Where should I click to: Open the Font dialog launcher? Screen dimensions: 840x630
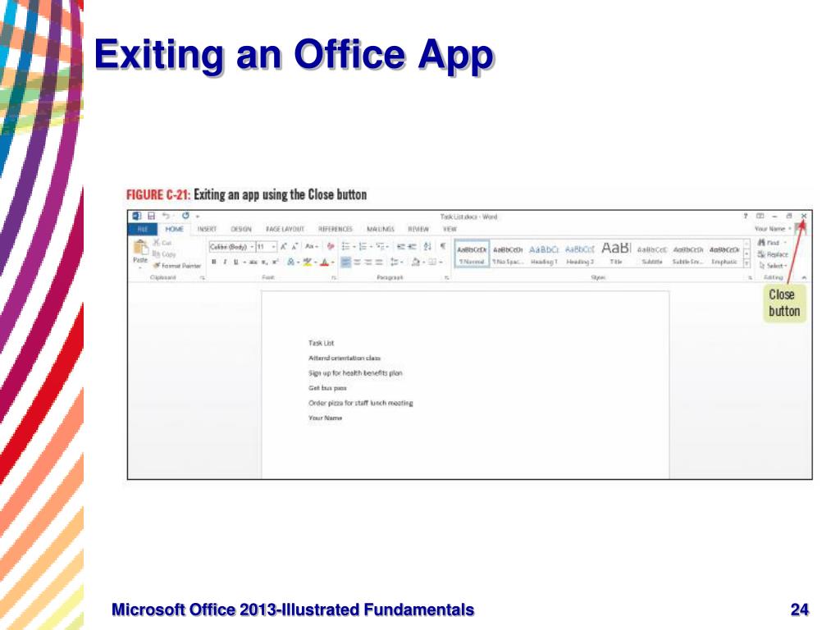pyautogui.click(x=334, y=277)
